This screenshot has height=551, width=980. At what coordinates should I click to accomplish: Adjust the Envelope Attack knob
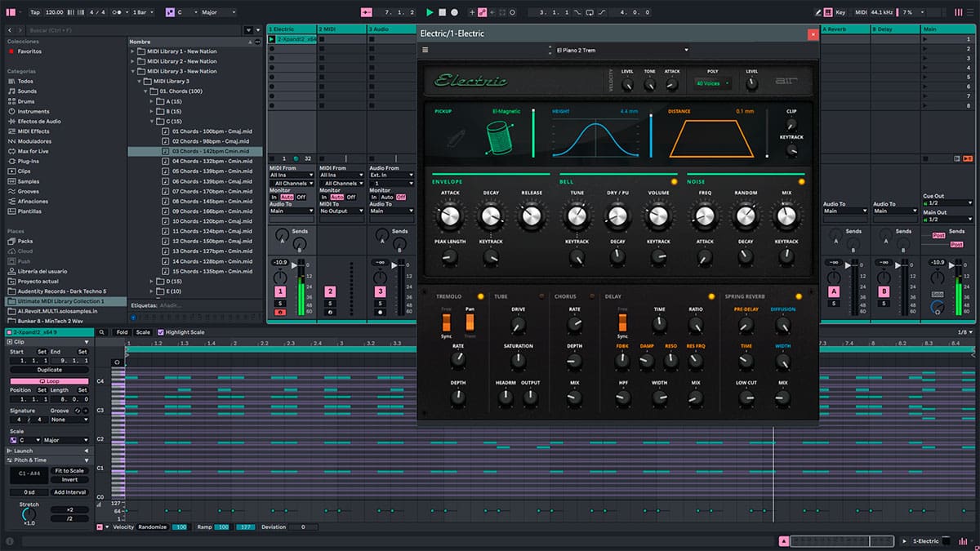tap(449, 216)
